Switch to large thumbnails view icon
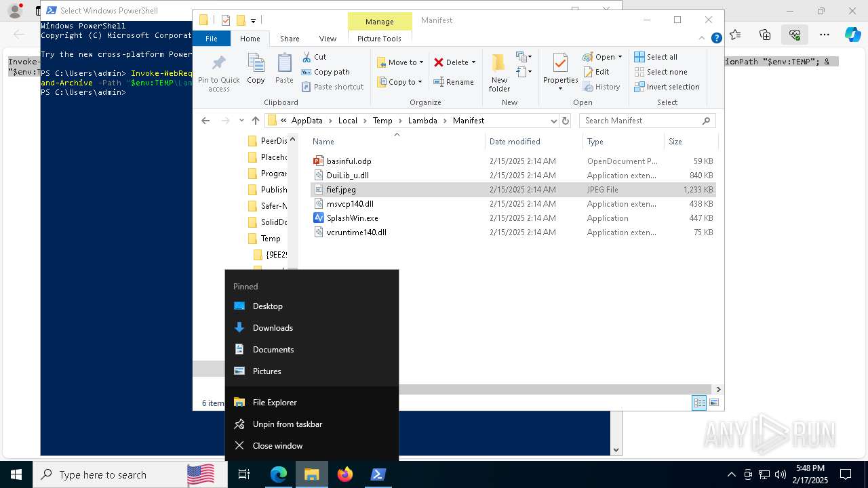Viewport: 868px width, 488px height. point(713,403)
